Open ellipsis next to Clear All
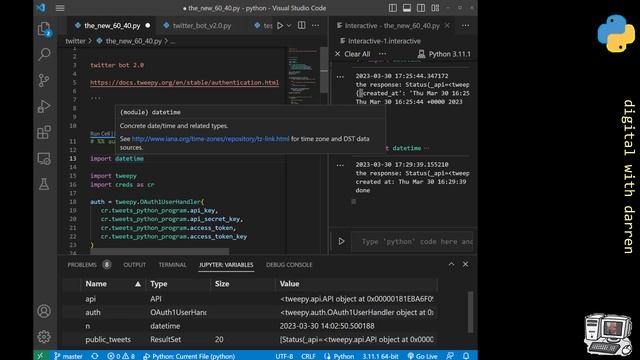640x360 pixels. (382, 54)
